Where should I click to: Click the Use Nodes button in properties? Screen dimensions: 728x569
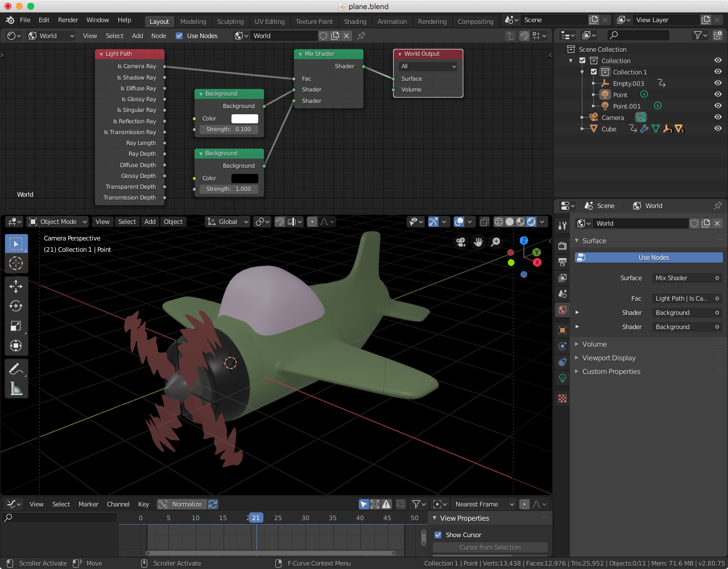[x=648, y=257]
